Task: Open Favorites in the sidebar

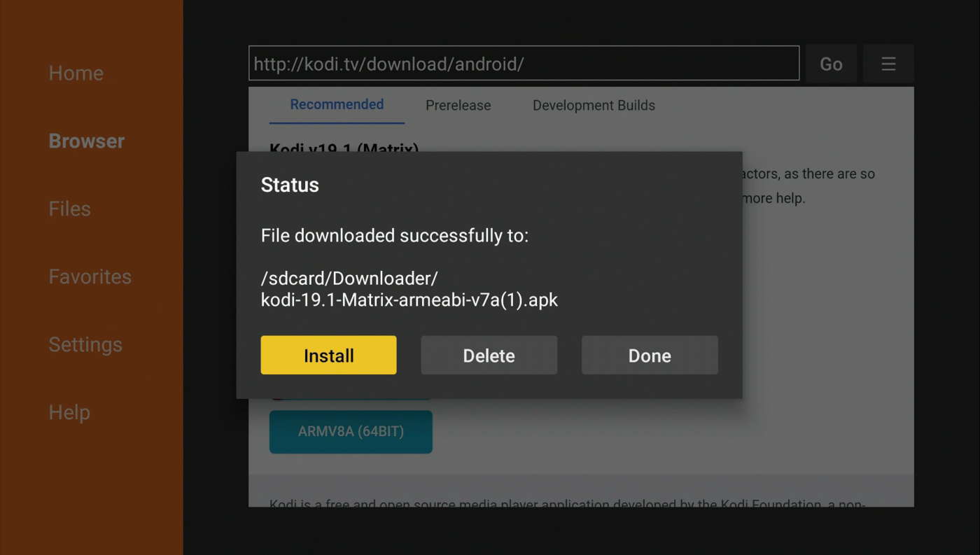Action: point(90,276)
